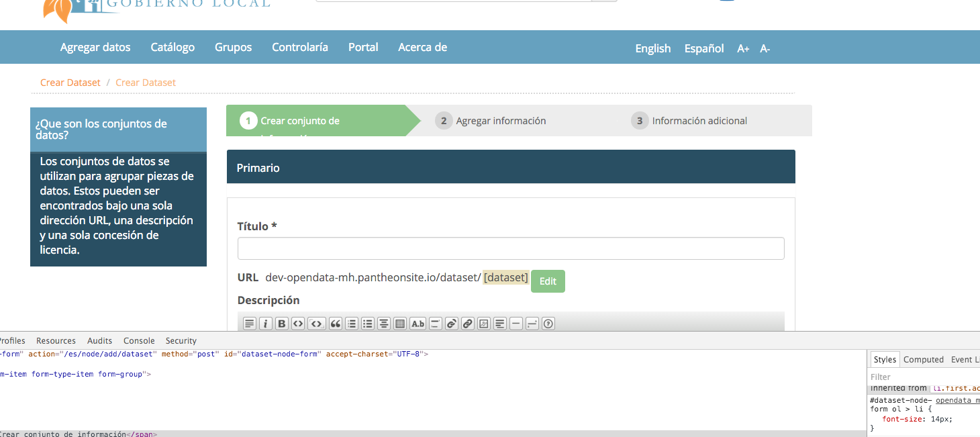980x437 pixels.
Task: Switch site language to English
Action: [652, 48]
